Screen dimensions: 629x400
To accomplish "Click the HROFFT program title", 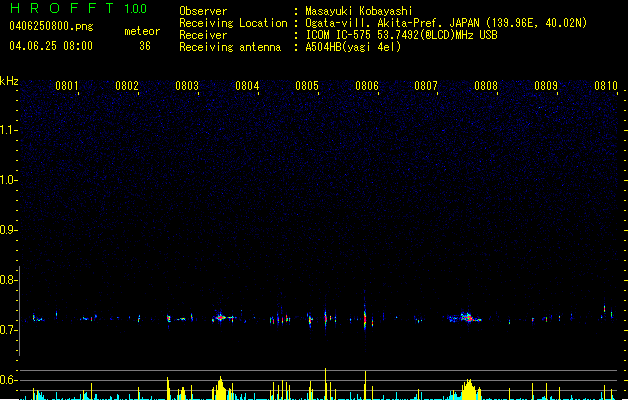I will pyautogui.click(x=62, y=8).
